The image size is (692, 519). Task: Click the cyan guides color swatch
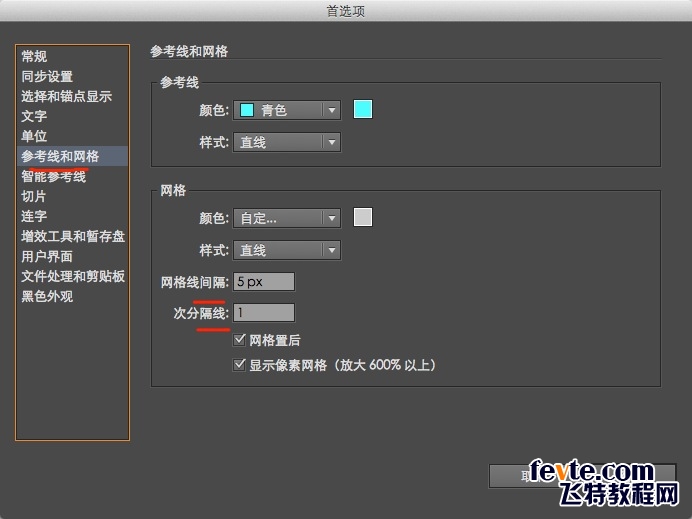pyautogui.click(x=363, y=110)
